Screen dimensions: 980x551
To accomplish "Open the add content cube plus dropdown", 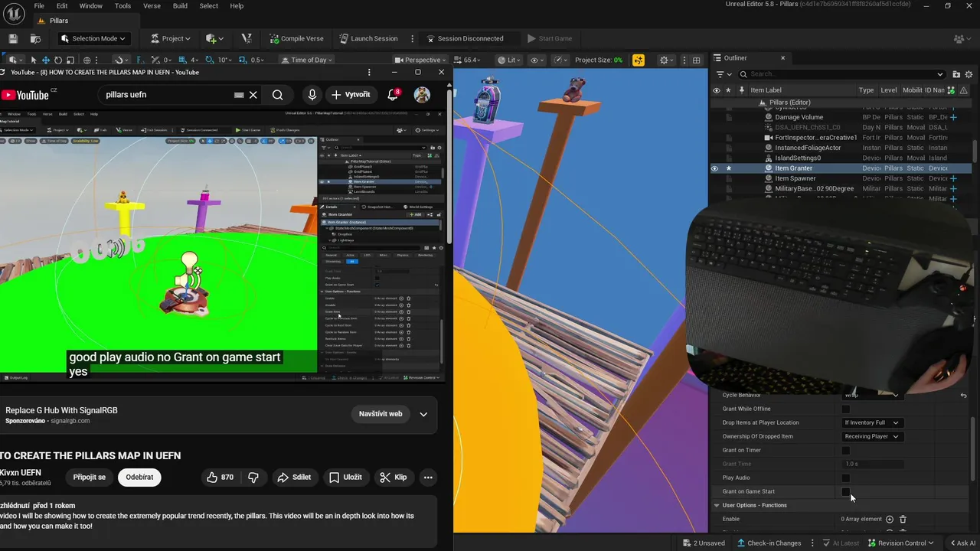I will [x=214, y=38].
